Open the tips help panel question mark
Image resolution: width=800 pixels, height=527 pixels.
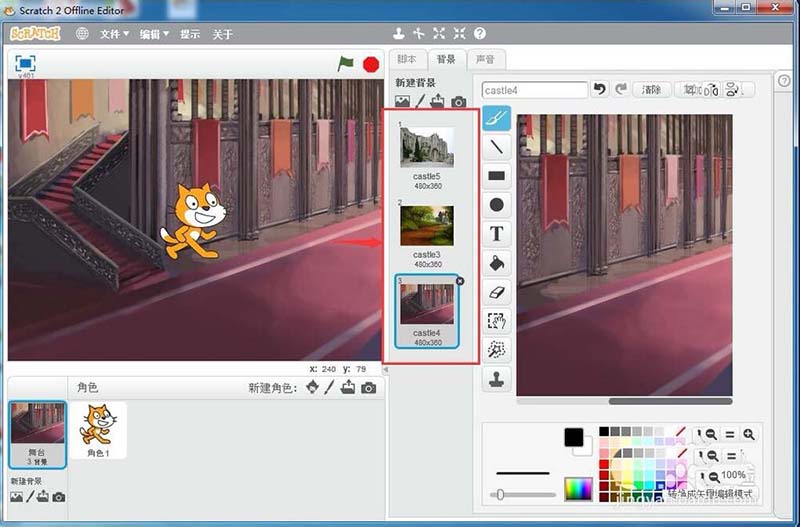pyautogui.click(x=784, y=81)
